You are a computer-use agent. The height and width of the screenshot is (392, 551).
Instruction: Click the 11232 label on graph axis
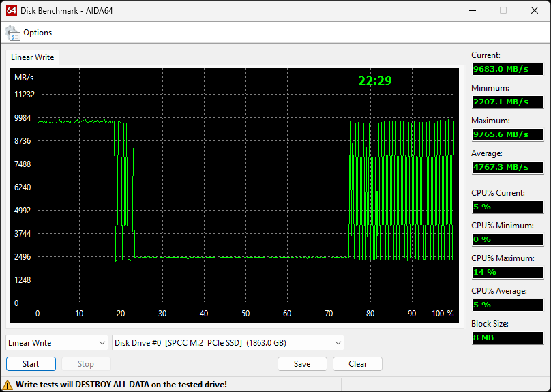[25, 95]
